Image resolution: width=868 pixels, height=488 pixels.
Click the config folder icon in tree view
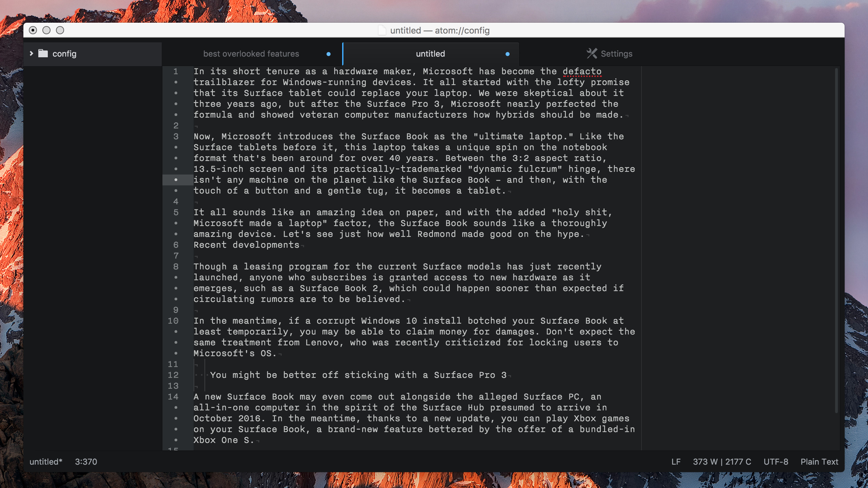[43, 54]
